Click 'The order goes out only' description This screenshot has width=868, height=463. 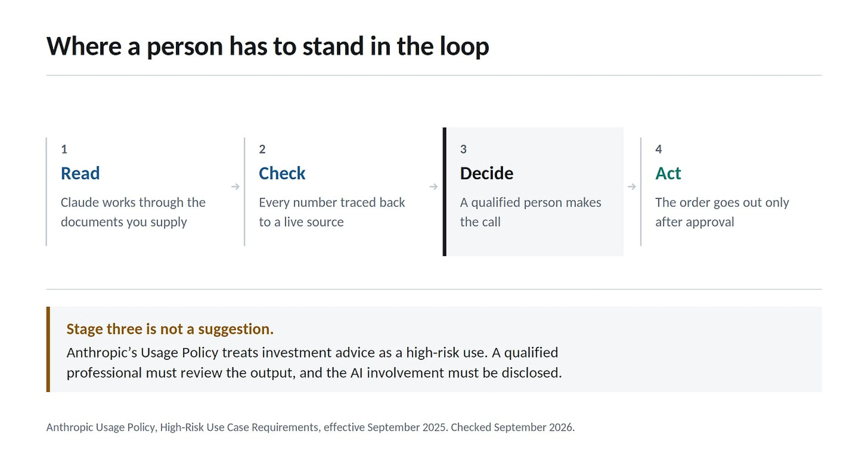pyautogui.click(x=722, y=212)
